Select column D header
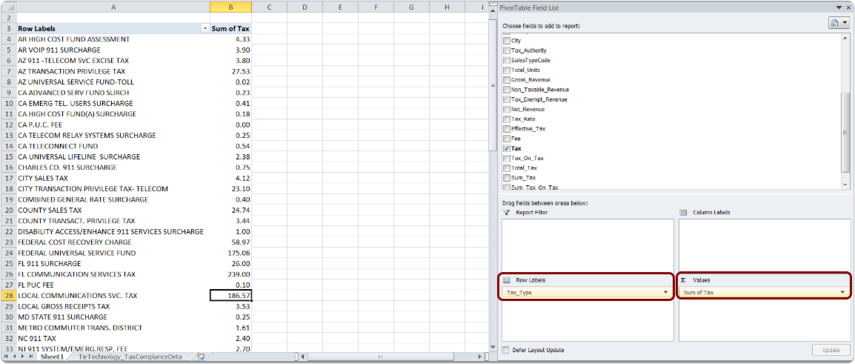Image resolution: width=855 pixels, height=364 pixels. pos(305,7)
